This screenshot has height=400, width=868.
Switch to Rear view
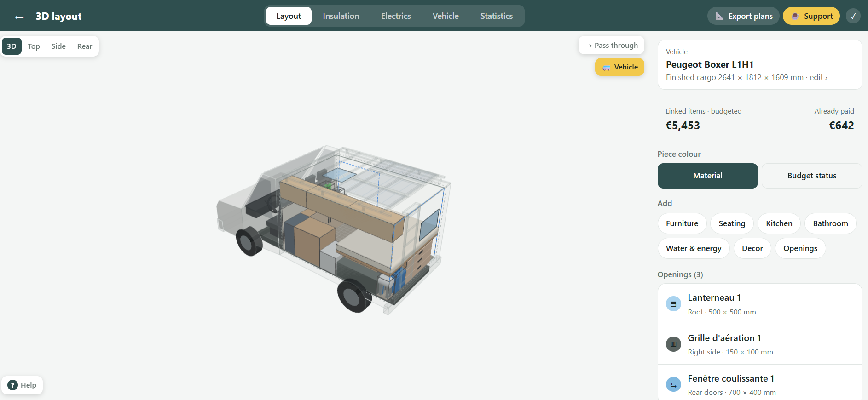tap(85, 46)
